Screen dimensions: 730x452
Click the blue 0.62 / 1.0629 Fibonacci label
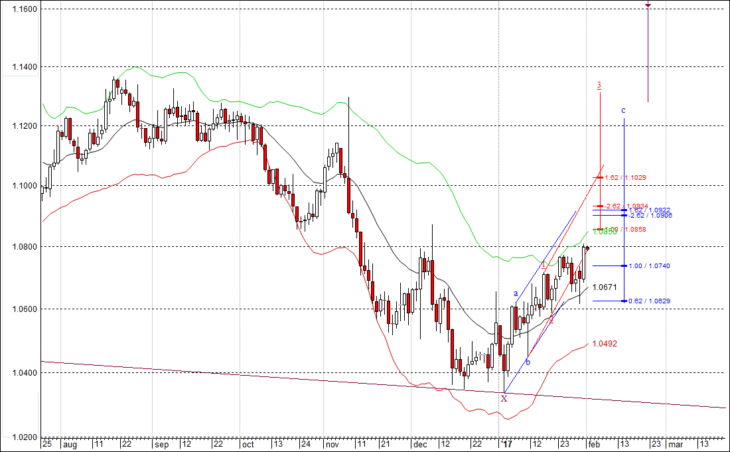(x=649, y=301)
